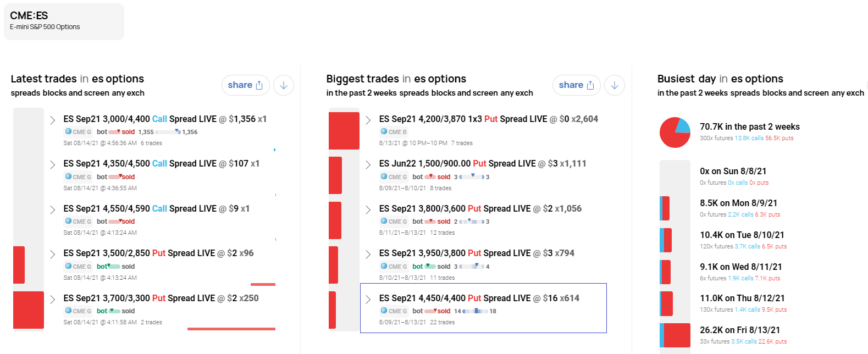Image resolution: width=868 pixels, height=354 pixels.
Task: Click bid/ask price slider 14 to 18
Action: click(x=475, y=311)
